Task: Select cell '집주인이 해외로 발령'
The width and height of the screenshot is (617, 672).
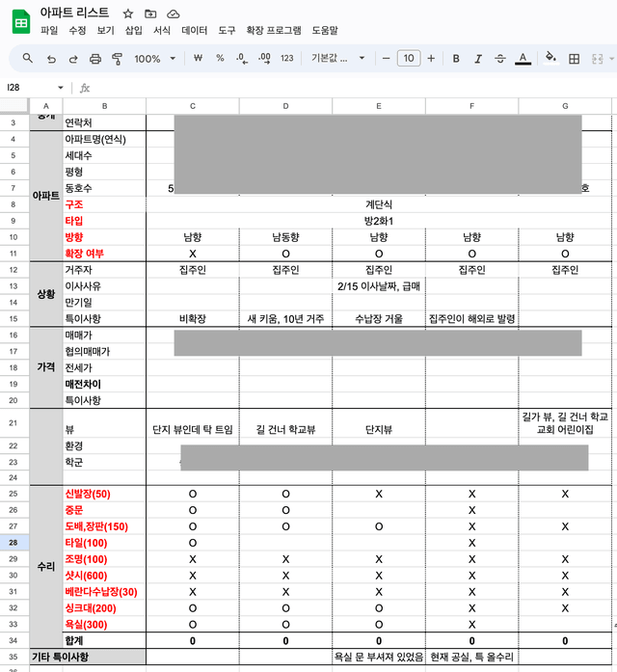Action: (x=471, y=318)
